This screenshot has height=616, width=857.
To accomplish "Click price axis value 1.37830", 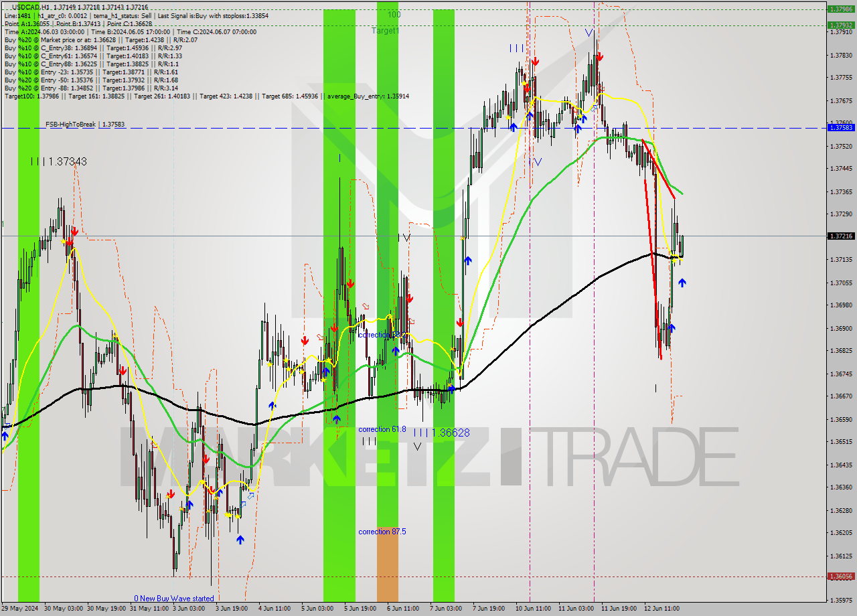I will [x=841, y=55].
